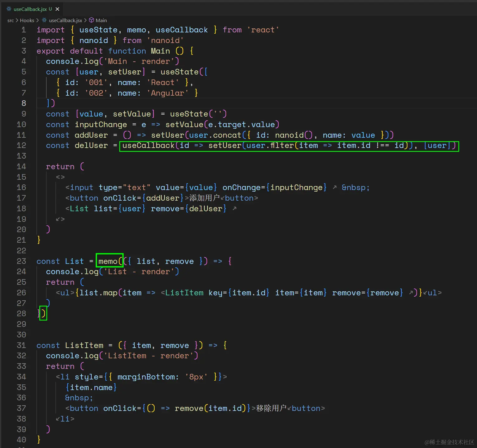Click the 'U' untracked marker on the tab
This screenshot has height=448, width=477.
(51, 9)
